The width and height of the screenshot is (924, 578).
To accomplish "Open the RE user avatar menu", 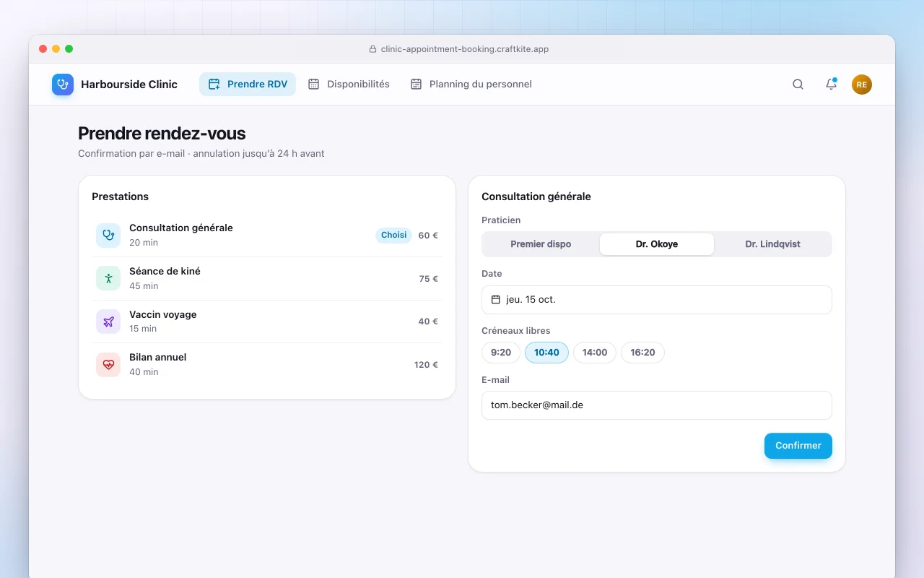I will click(862, 85).
